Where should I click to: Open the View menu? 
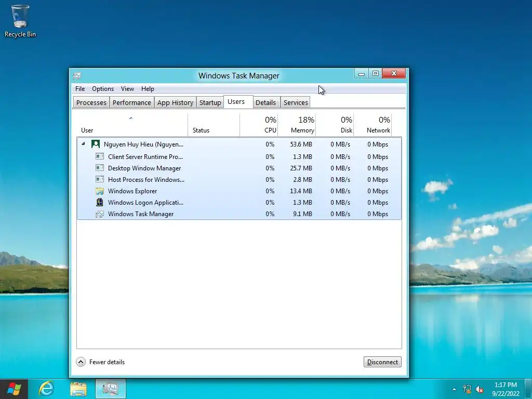tap(128, 88)
